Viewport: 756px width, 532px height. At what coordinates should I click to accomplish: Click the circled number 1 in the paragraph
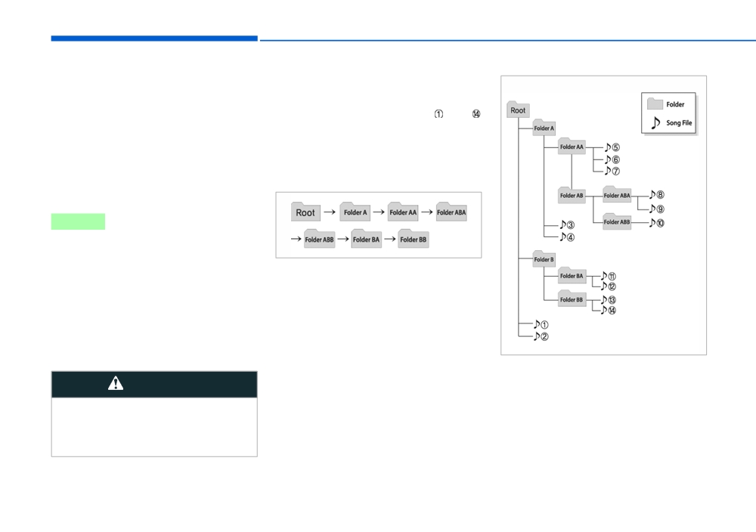438,114
